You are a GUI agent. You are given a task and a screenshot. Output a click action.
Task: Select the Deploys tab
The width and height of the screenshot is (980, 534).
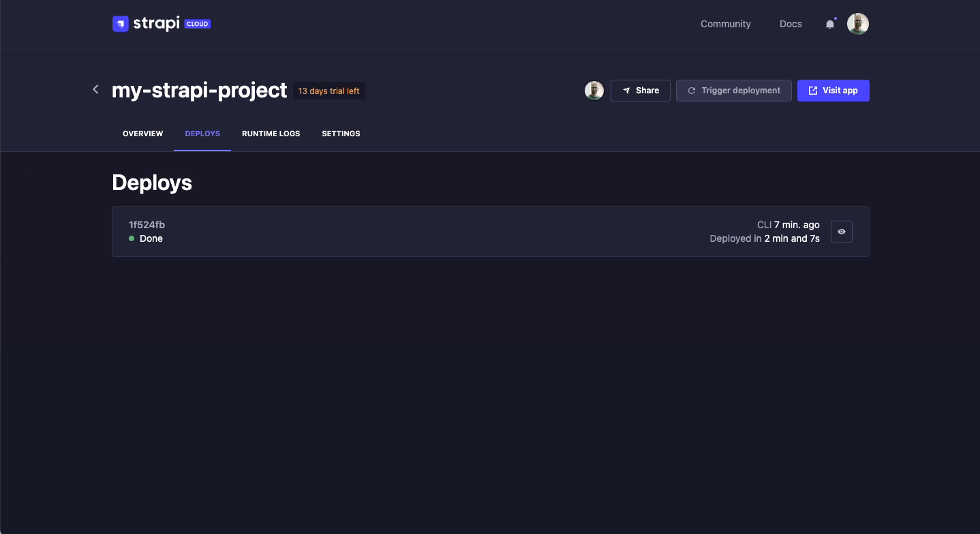(x=202, y=133)
